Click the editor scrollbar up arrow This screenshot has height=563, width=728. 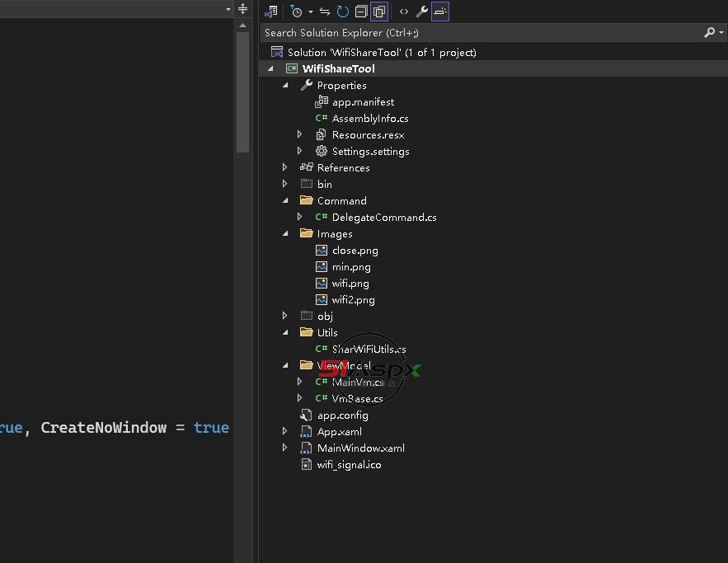point(242,26)
